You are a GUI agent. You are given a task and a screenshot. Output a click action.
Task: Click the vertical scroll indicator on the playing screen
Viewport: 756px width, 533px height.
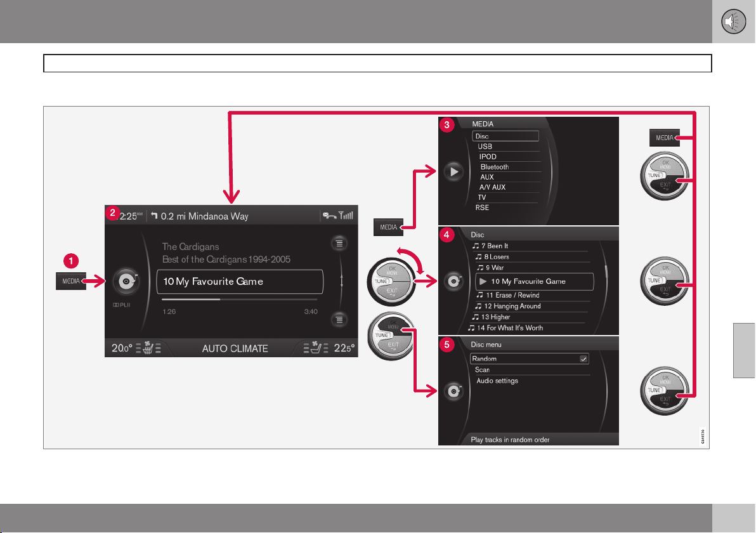click(342, 282)
